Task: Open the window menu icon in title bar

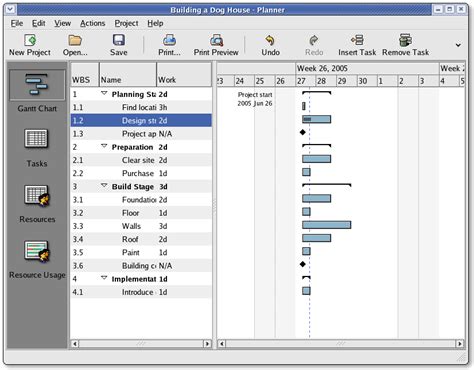Action: pos(10,9)
